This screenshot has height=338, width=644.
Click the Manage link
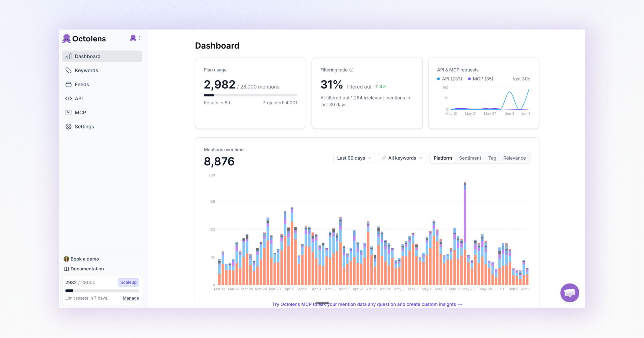131,298
